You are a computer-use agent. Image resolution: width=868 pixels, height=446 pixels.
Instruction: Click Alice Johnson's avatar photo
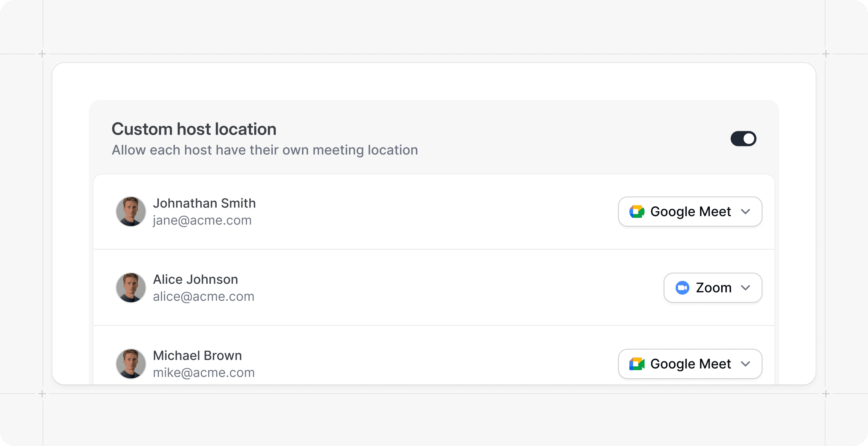point(131,288)
